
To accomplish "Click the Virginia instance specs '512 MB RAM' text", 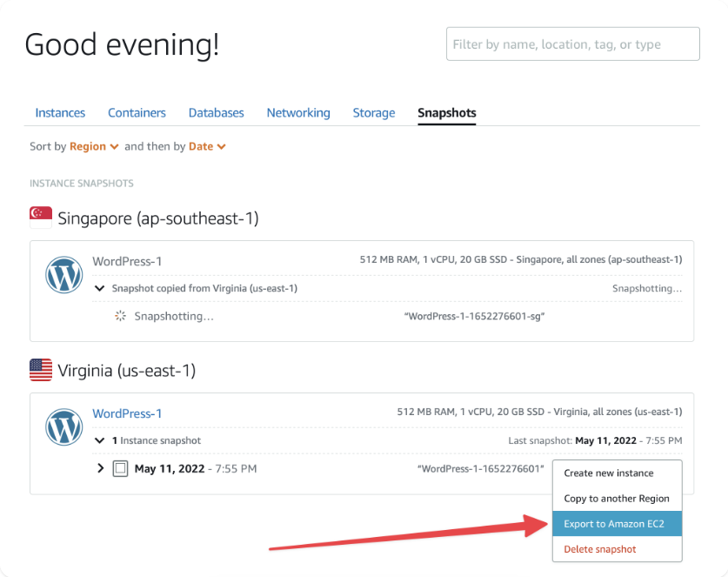I will pyautogui.click(x=539, y=412).
